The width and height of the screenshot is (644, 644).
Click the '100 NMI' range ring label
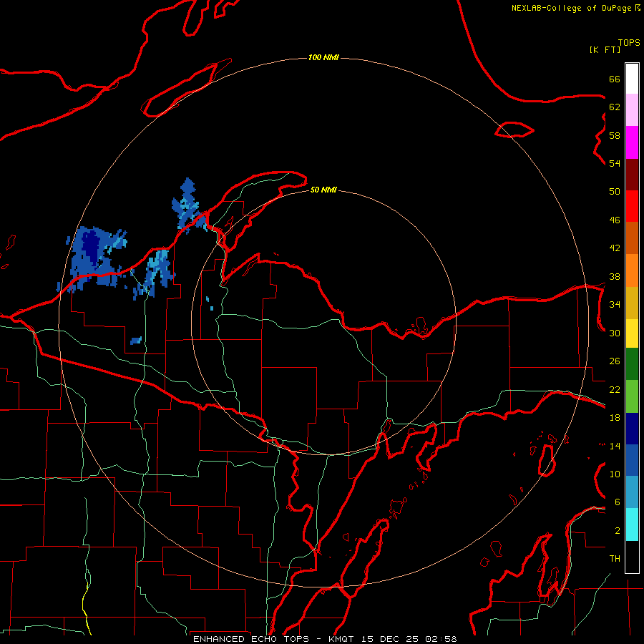pos(323,57)
